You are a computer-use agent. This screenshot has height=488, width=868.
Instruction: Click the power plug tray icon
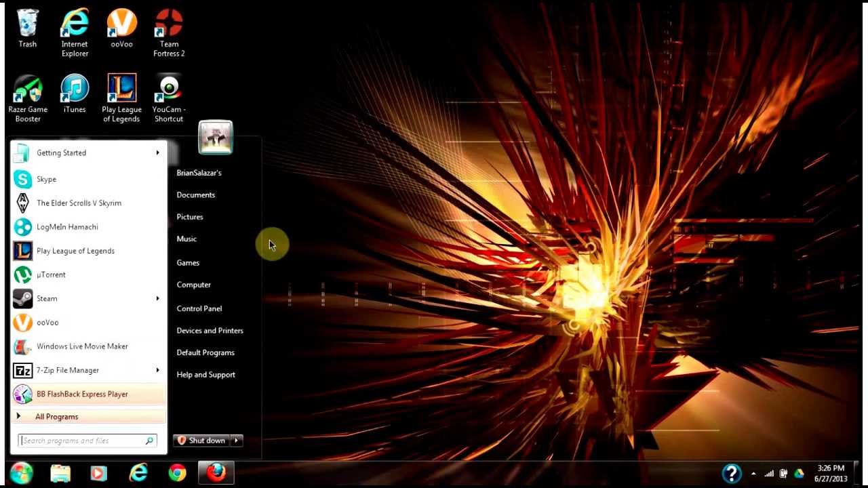pyautogui.click(x=784, y=474)
